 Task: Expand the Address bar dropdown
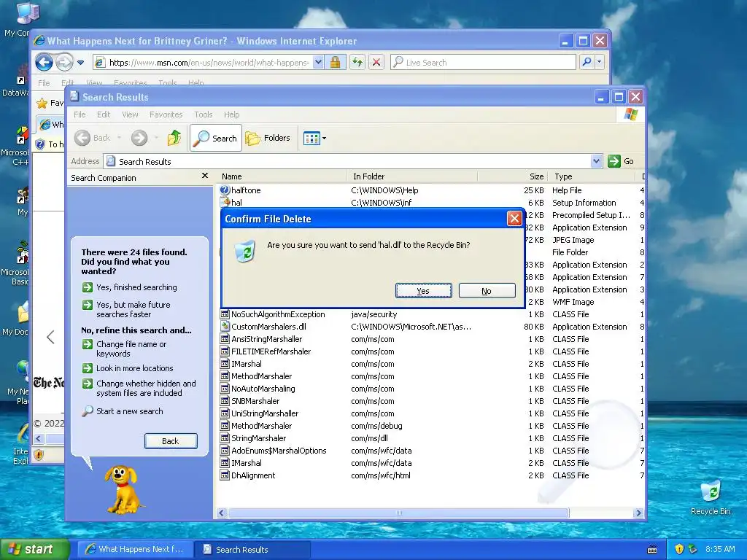(x=596, y=161)
